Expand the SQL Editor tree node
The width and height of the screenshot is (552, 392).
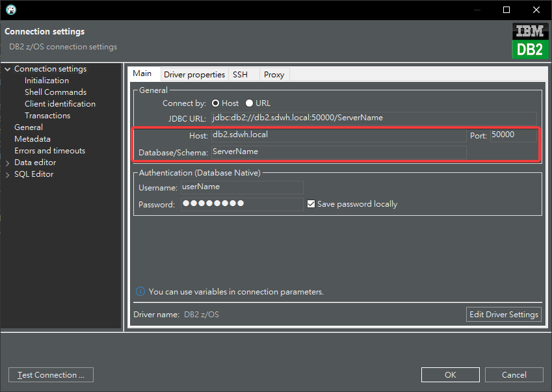click(8, 174)
